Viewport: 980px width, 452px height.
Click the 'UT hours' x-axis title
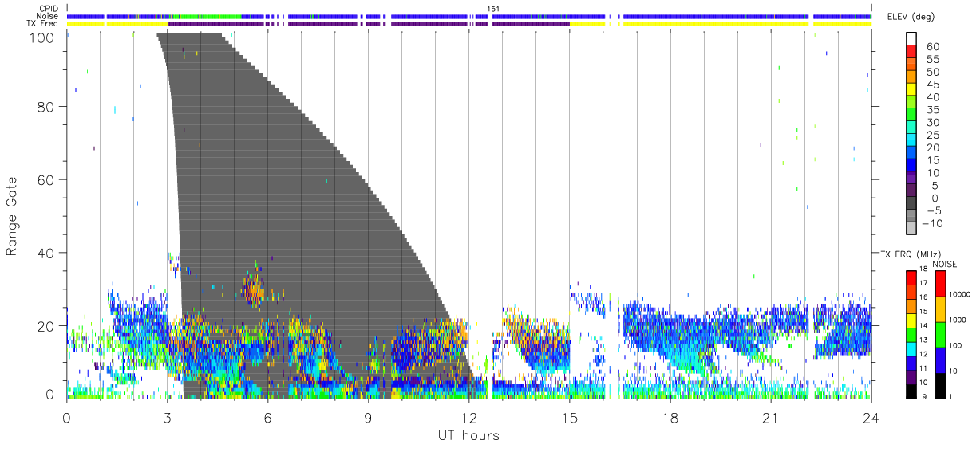468,435
